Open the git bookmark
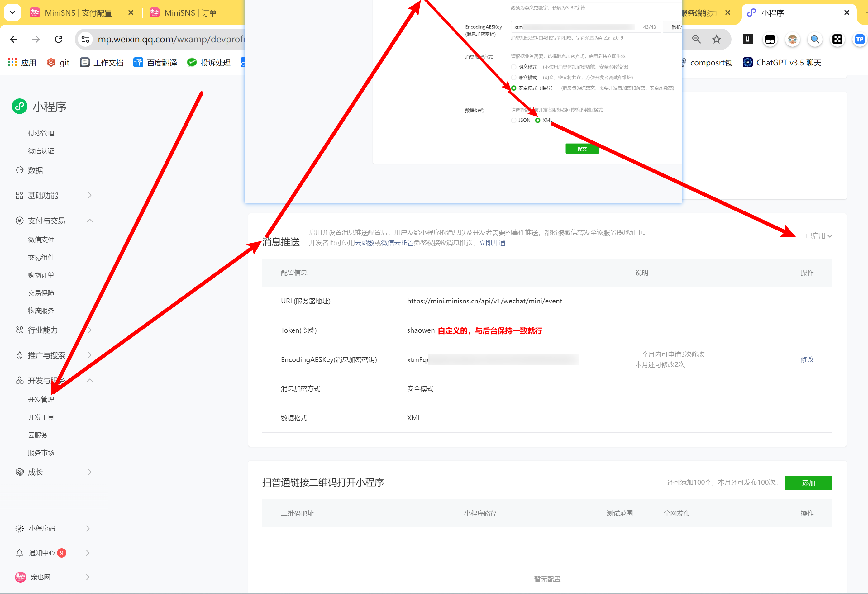868x594 pixels. pos(58,63)
